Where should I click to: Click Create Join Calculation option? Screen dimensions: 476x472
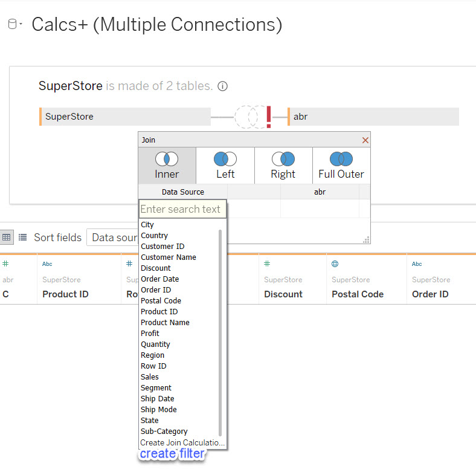182,442
